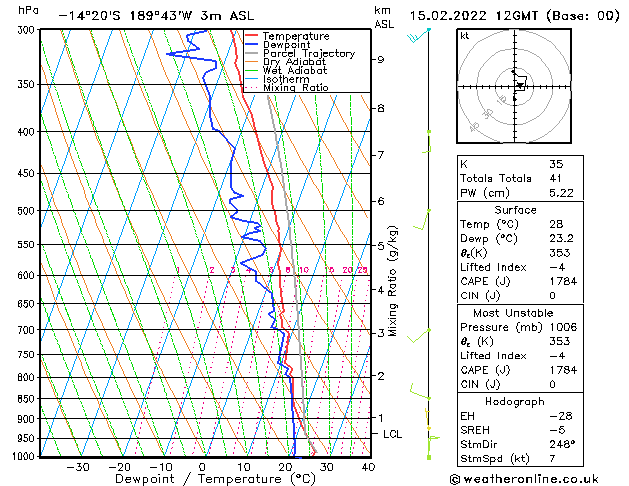The height and width of the screenshot is (486, 629).
Task: Click the hPa unit label
Action: click(x=28, y=11)
